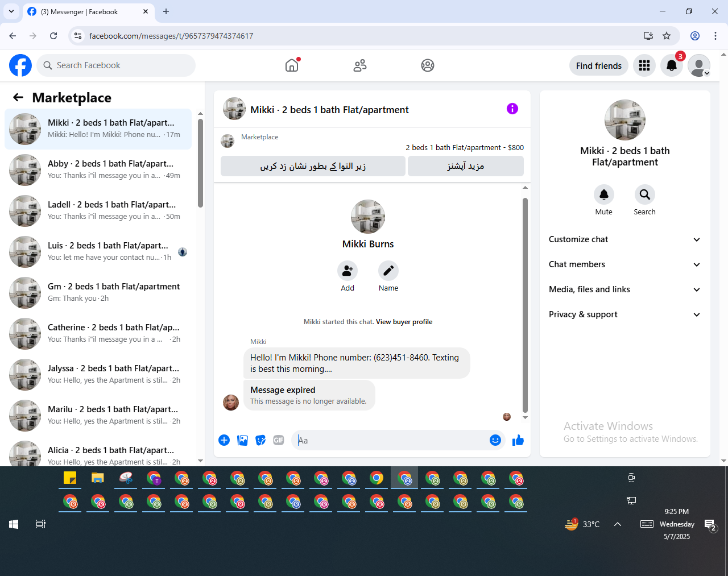This screenshot has width=728, height=576.
Task: Send a thumbs-up like
Action: (518, 440)
